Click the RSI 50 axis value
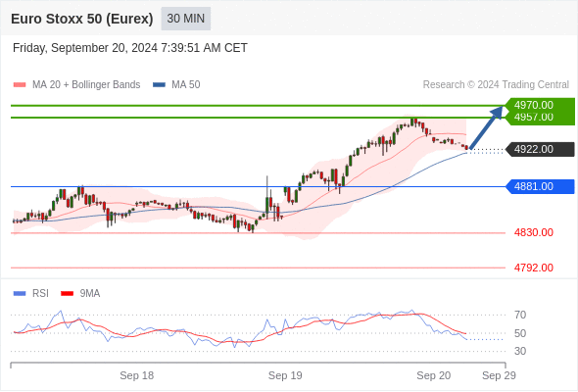 [x=520, y=333]
